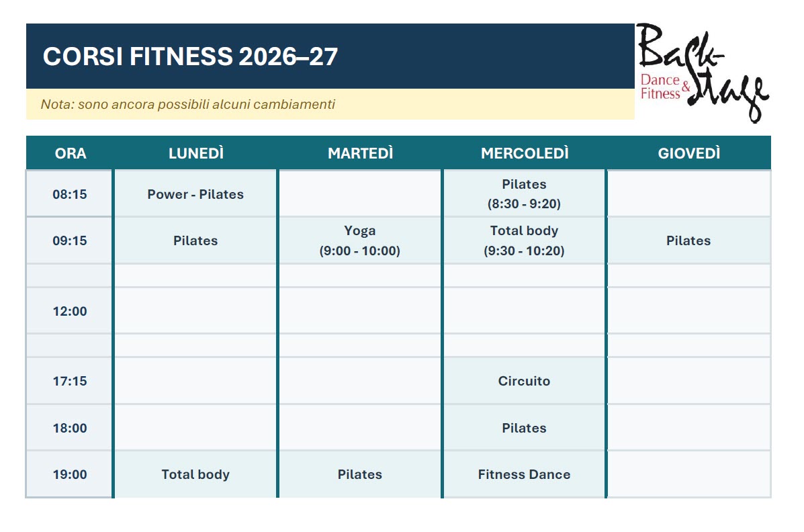Click Tuesday's Pilates cell at 19:00
Viewport: 804px width, 532px height.
tap(360, 474)
